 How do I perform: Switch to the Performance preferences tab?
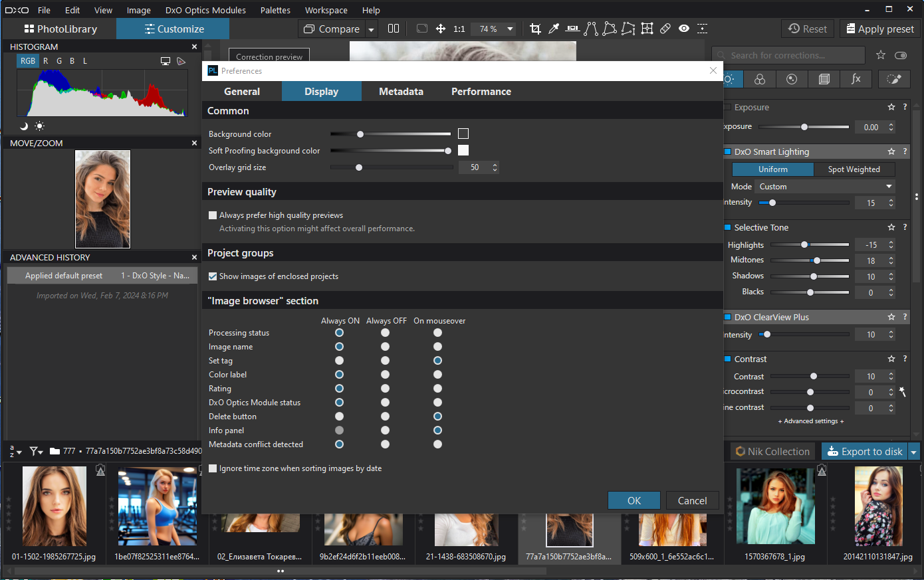click(481, 92)
